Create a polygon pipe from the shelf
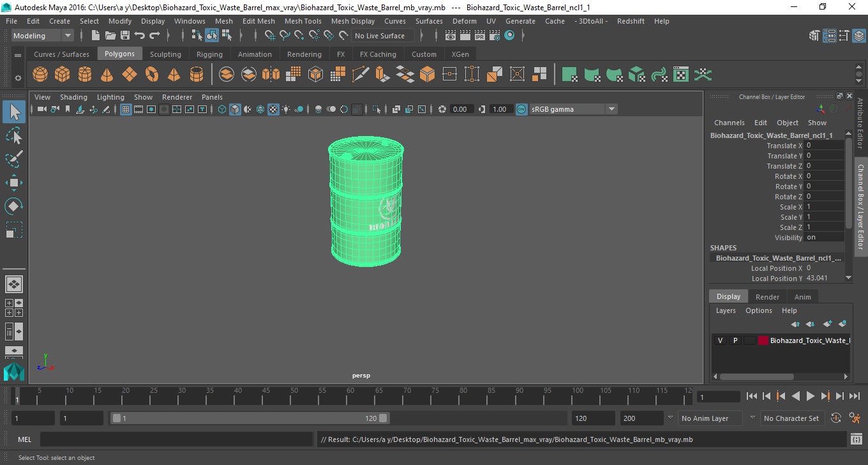 click(197, 75)
